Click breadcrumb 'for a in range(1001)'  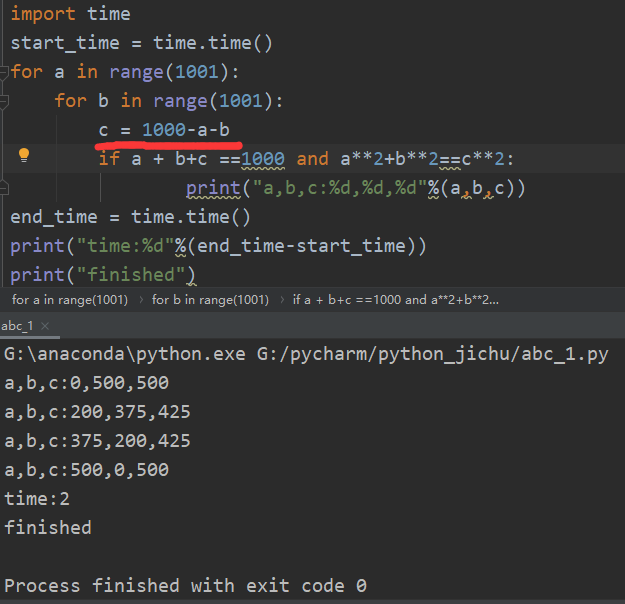pyautogui.click(x=70, y=299)
